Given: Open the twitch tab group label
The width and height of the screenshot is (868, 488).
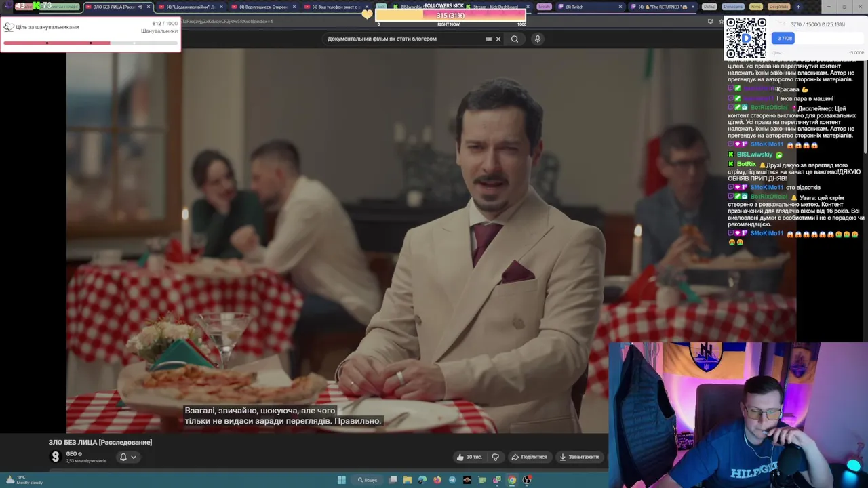Looking at the screenshot, I should (x=544, y=7).
